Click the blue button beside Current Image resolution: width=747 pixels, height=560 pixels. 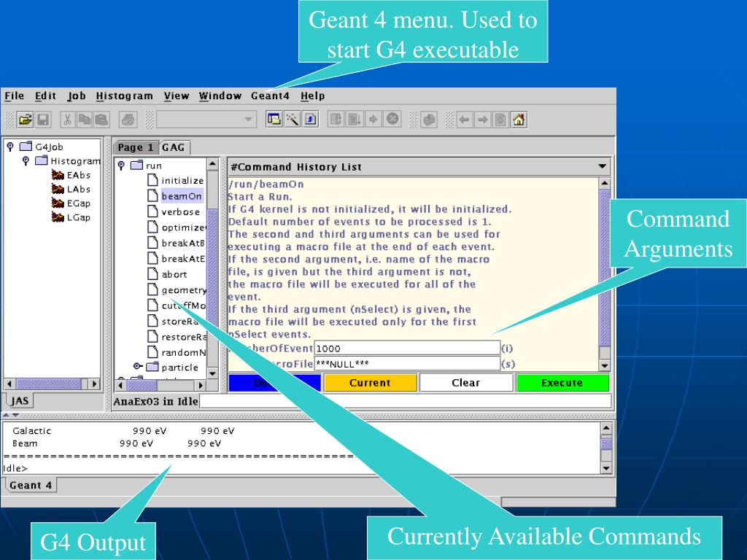click(274, 383)
